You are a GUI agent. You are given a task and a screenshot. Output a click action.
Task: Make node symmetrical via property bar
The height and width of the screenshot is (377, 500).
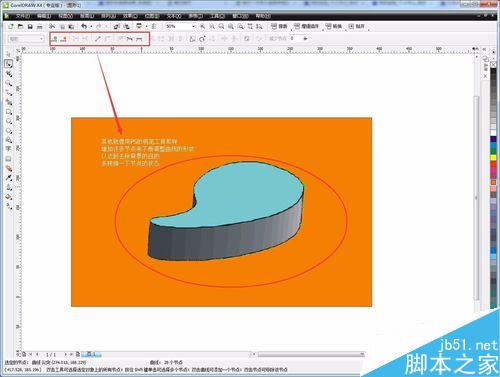click(139, 39)
